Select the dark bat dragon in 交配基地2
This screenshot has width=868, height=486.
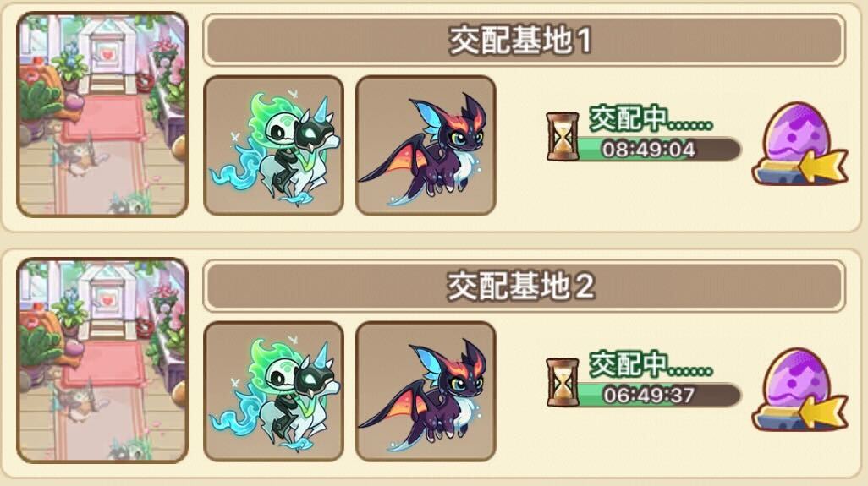426,390
